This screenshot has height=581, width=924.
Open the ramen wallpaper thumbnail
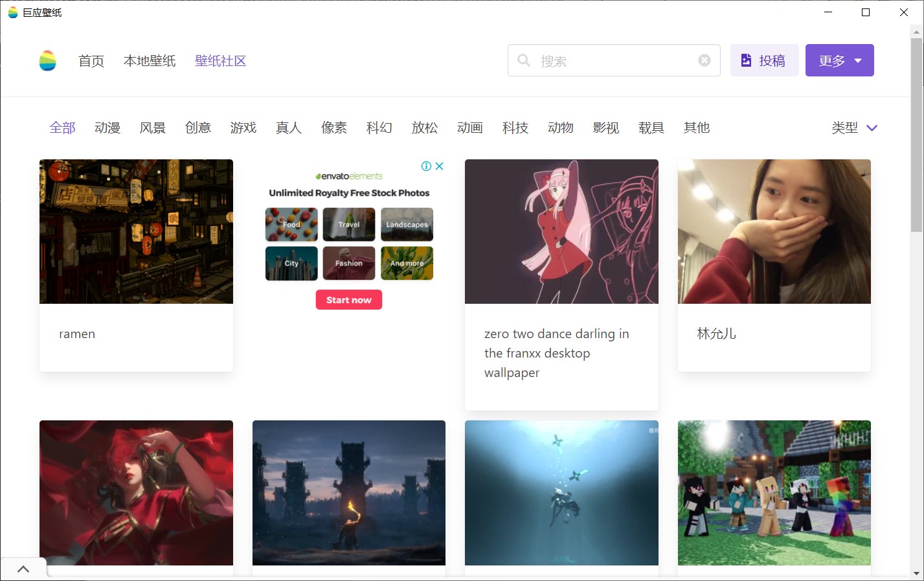click(x=136, y=231)
